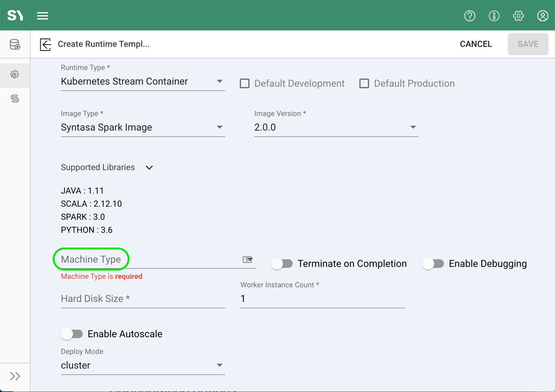This screenshot has height=392, width=555.
Task: Enable the Debugging toggle
Action: tap(433, 264)
